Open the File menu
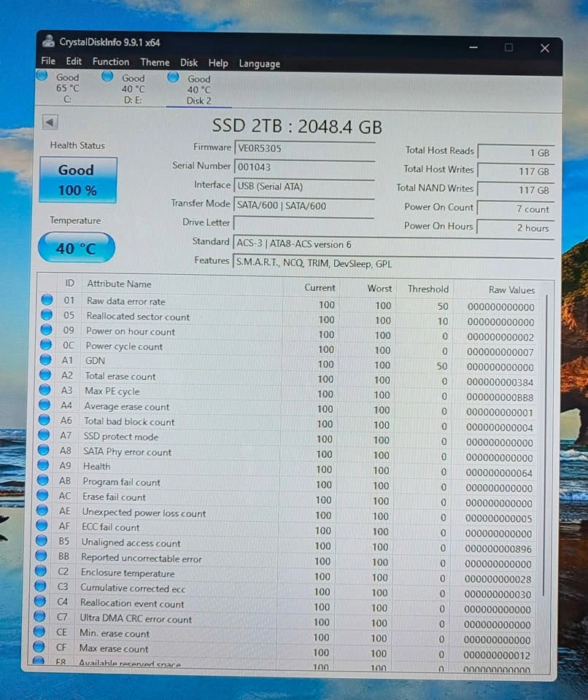This screenshot has height=700, width=588. click(48, 61)
